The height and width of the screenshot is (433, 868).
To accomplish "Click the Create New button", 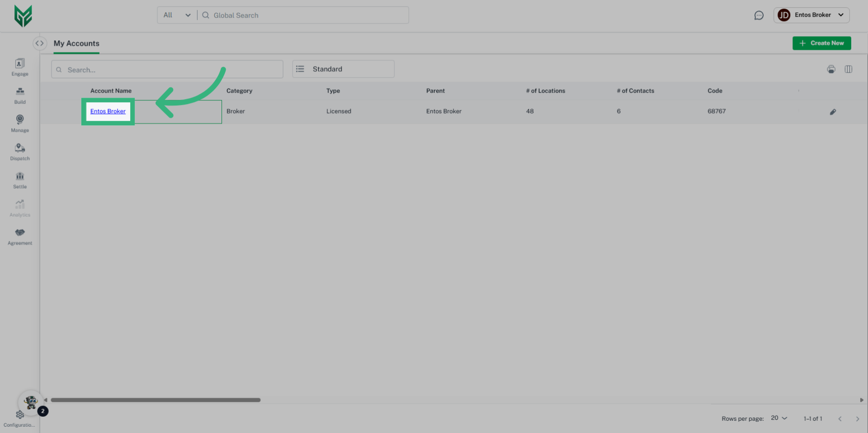I will click(x=821, y=43).
